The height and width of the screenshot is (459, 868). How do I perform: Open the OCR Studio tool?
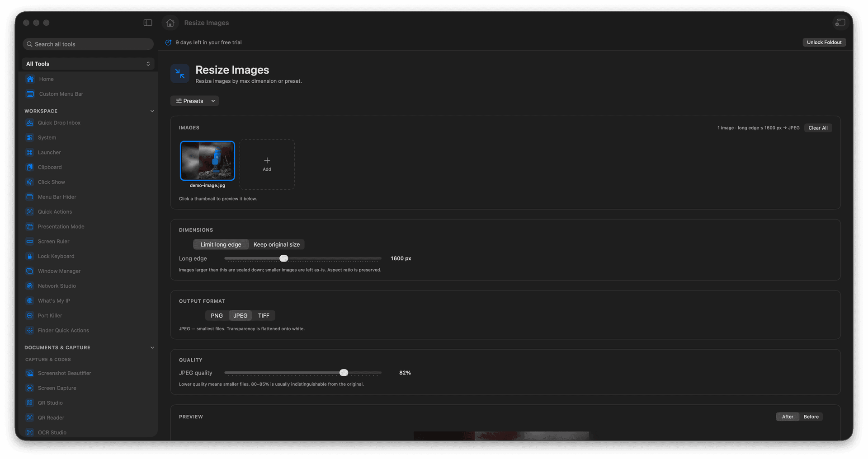[x=88, y=432]
